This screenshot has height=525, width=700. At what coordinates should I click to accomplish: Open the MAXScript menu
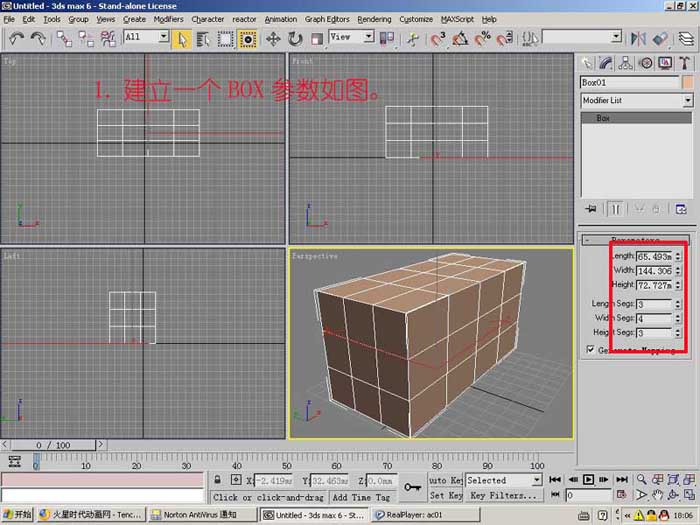click(x=457, y=19)
